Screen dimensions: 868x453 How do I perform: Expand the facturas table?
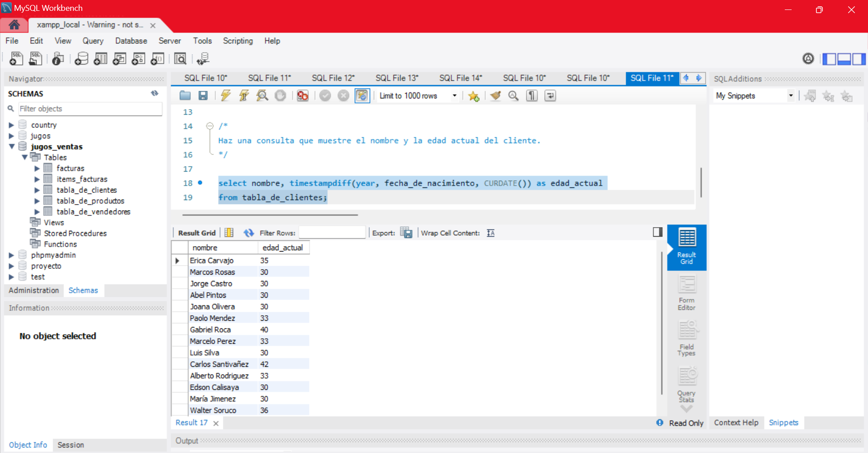click(37, 168)
